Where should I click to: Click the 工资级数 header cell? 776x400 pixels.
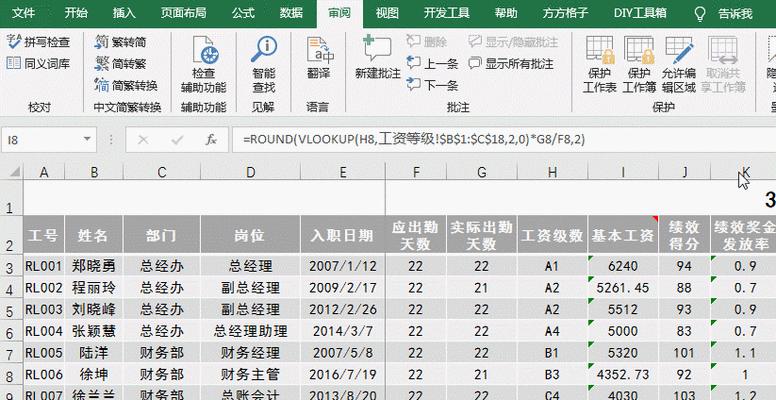(x=552, y=235)
